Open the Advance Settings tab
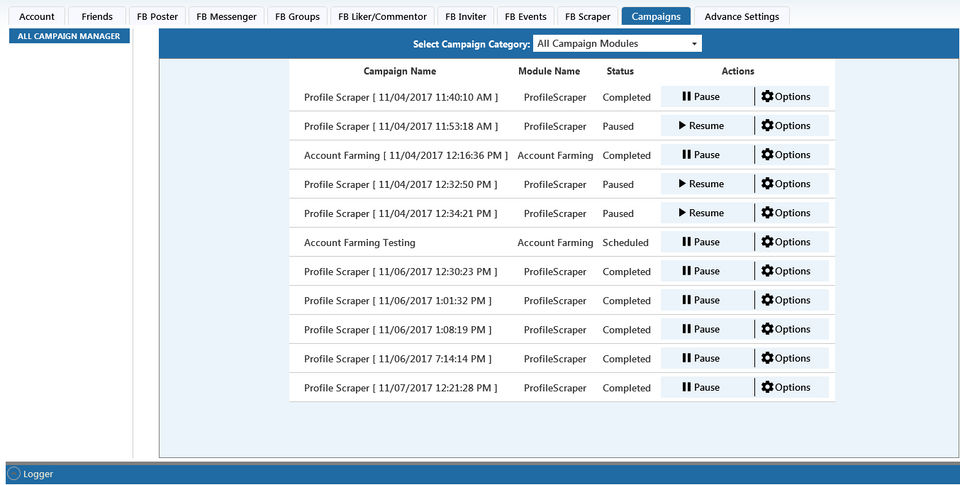Screen dimensions: 960x485 tap(742, 17)
